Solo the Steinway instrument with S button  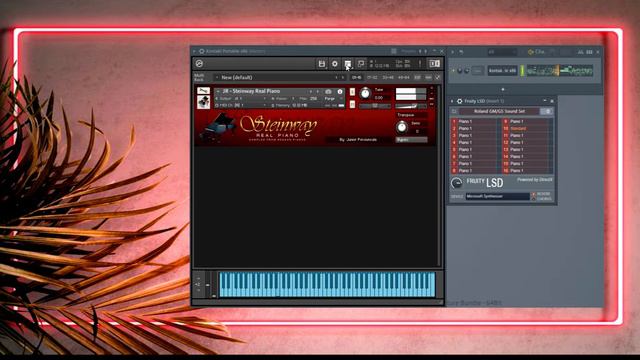tap(352, 92)
